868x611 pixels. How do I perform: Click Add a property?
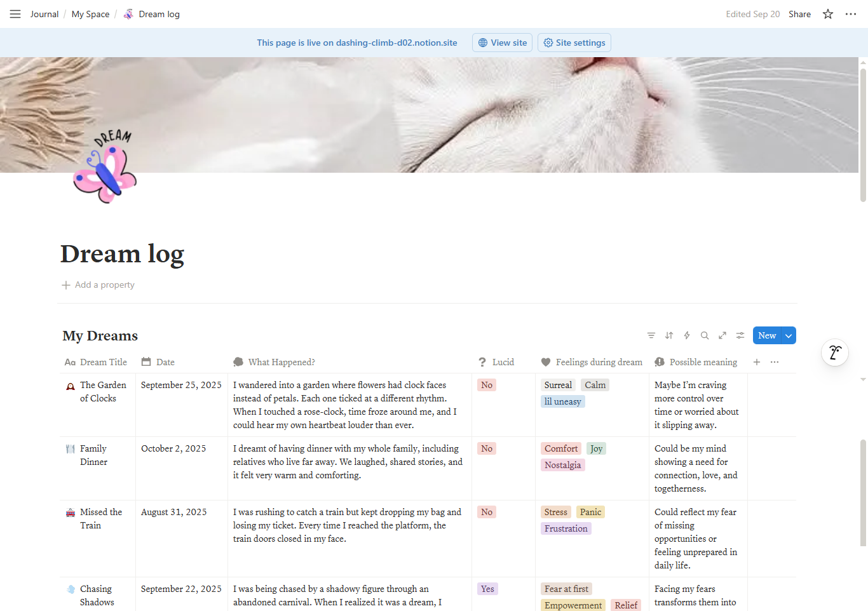98,285
